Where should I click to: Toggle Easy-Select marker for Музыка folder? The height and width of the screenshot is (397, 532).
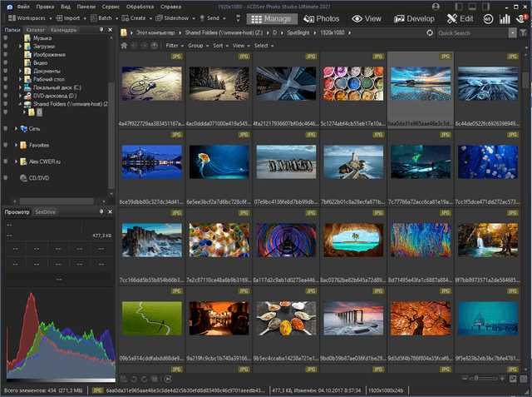[6, 38]
